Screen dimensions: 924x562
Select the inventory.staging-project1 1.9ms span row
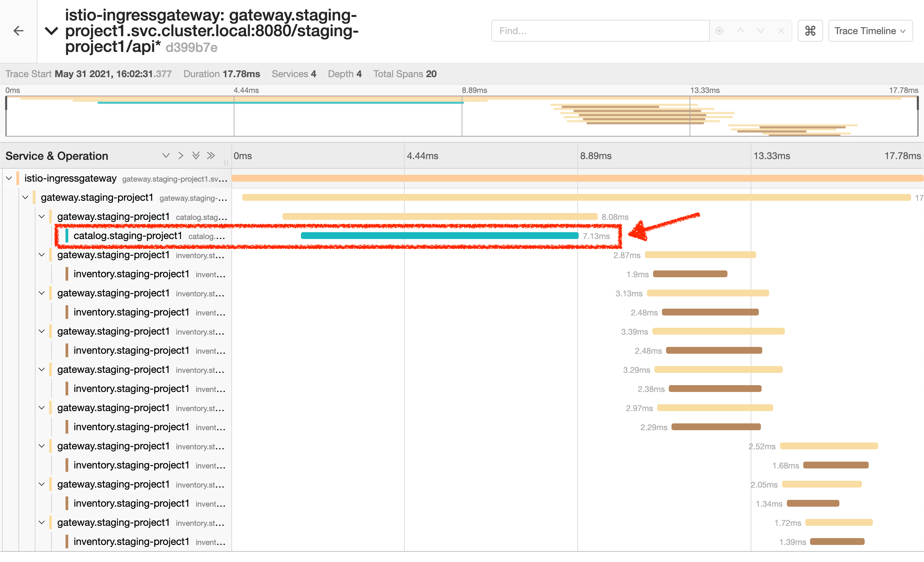tap(131, 274)
